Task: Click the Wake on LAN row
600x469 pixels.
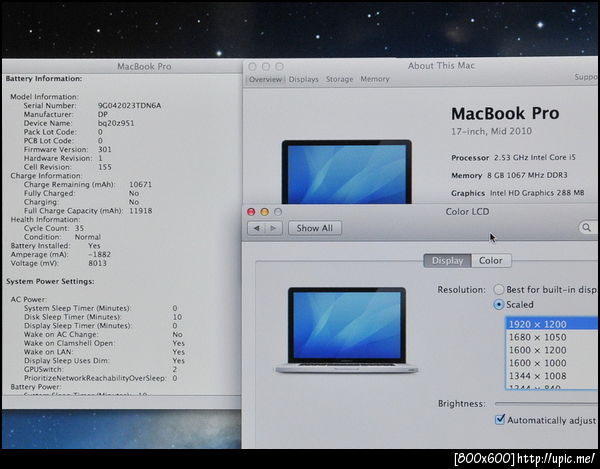Action: (x=104, y=352)
